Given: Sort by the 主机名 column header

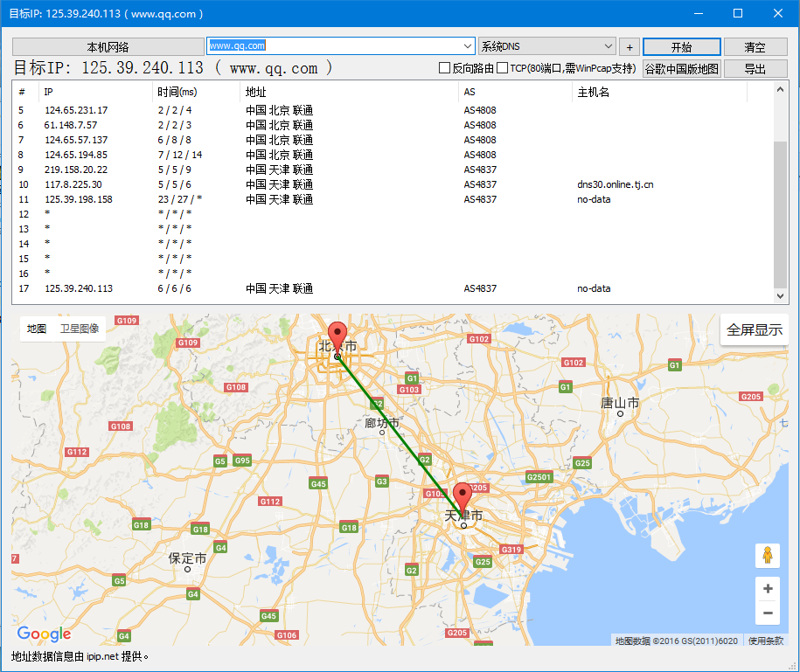Looking at the screenshot, I should coord(659,92).
